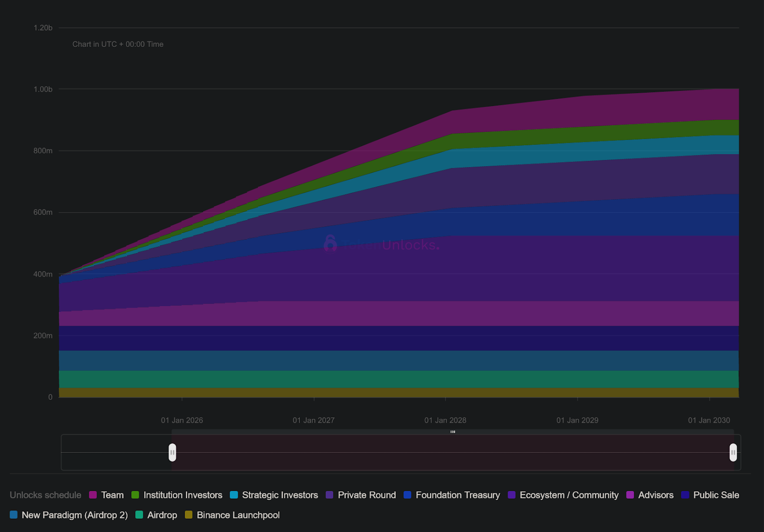Image resolution: width=764 pixels, height=532 pixels.
Task: Toggle the Institution Investors swatch in the legend
Action: [x=135, y=495]
